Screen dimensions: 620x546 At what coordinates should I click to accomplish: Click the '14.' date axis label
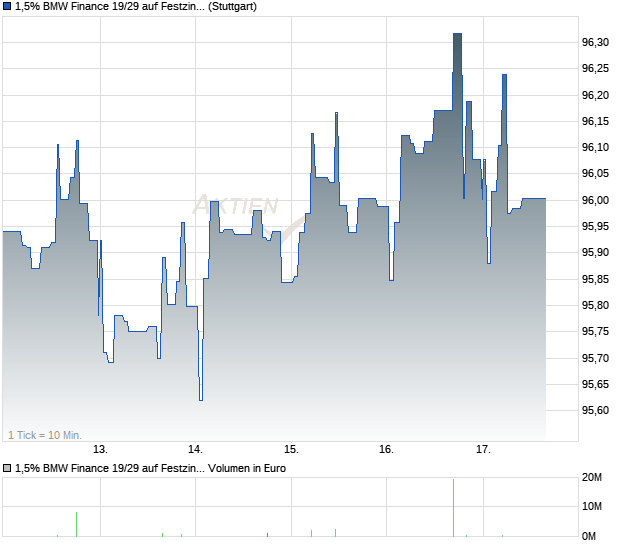(x=195, y=450)
